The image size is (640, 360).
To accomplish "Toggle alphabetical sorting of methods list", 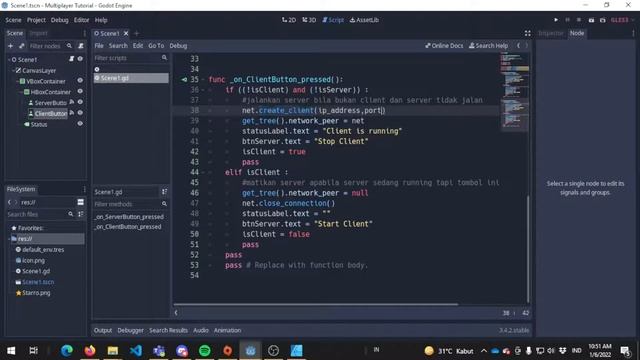I will 164,192.
